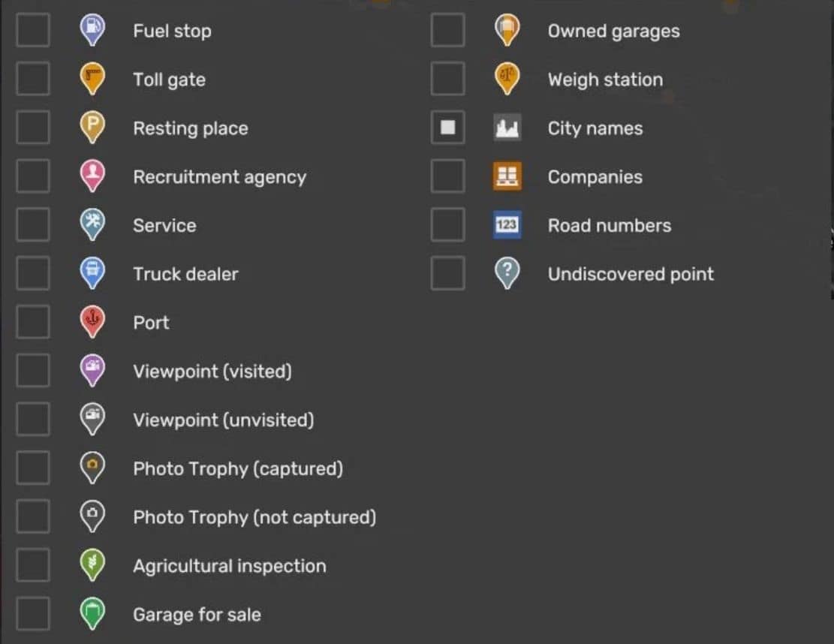
Task: Click the Service wrench marker icon
Action: click(x=92, y=224)
